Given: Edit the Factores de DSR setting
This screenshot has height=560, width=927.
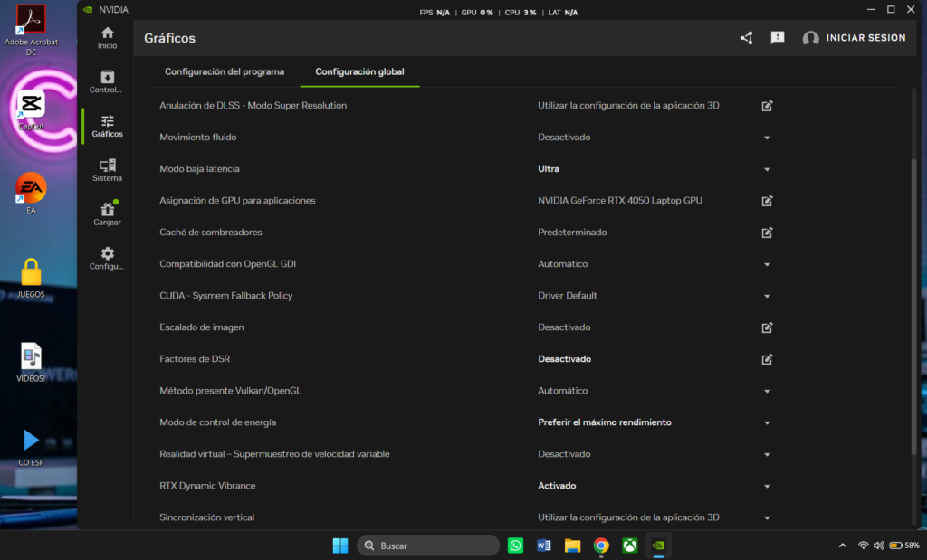Looking at the screenshot, I should click(767, 359).
